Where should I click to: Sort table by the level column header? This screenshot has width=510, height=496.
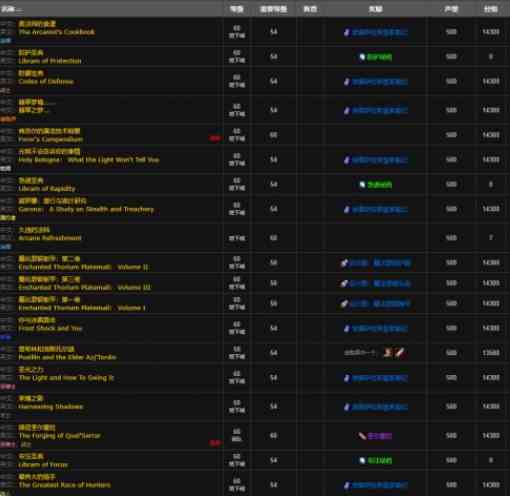(237, 9)
